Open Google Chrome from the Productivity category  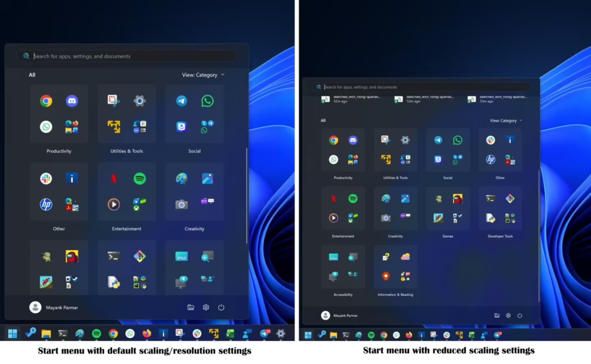click(46, 100)
